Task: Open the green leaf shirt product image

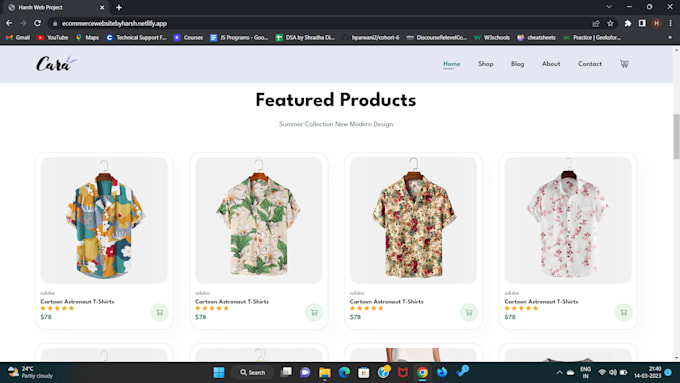Action: [x=258, y=220]
